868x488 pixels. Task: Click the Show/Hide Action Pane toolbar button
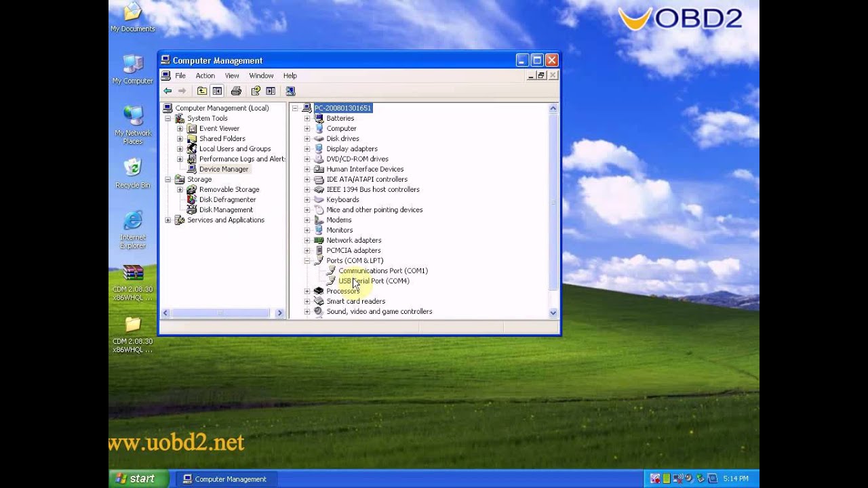coord(271,91)
